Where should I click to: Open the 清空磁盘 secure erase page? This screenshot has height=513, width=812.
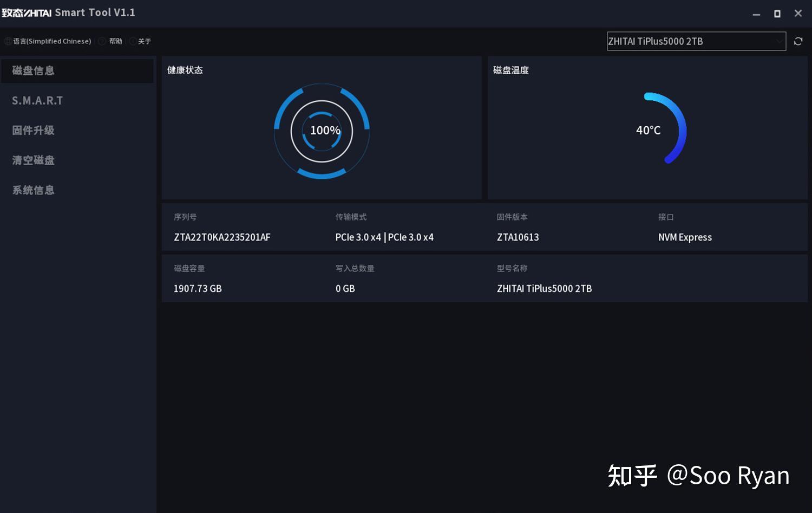33,160
